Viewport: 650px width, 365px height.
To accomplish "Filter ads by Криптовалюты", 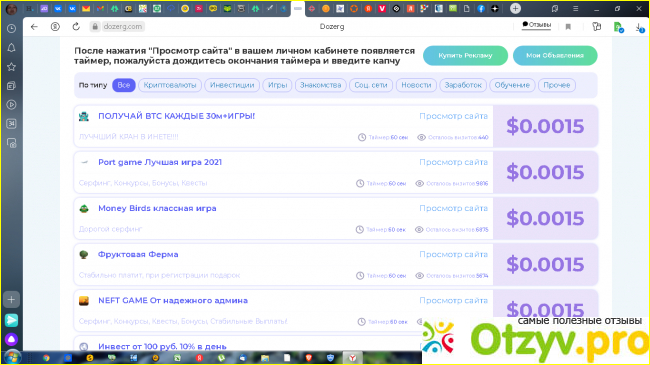I will [170, 85].
